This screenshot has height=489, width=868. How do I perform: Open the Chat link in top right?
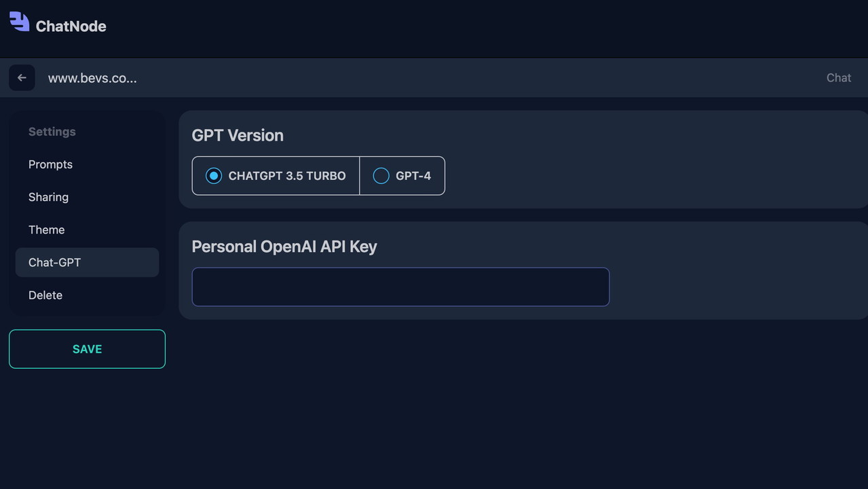pos(838,77)
